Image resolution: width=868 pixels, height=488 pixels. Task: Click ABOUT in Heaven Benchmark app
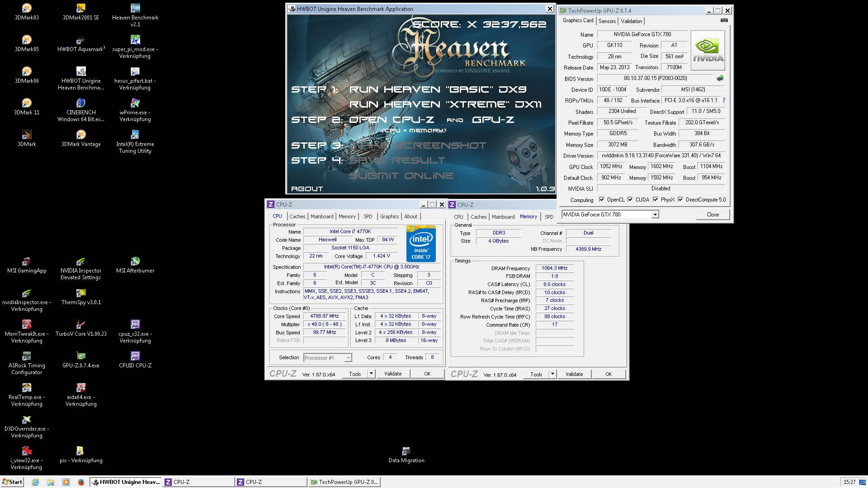[307, 189]
